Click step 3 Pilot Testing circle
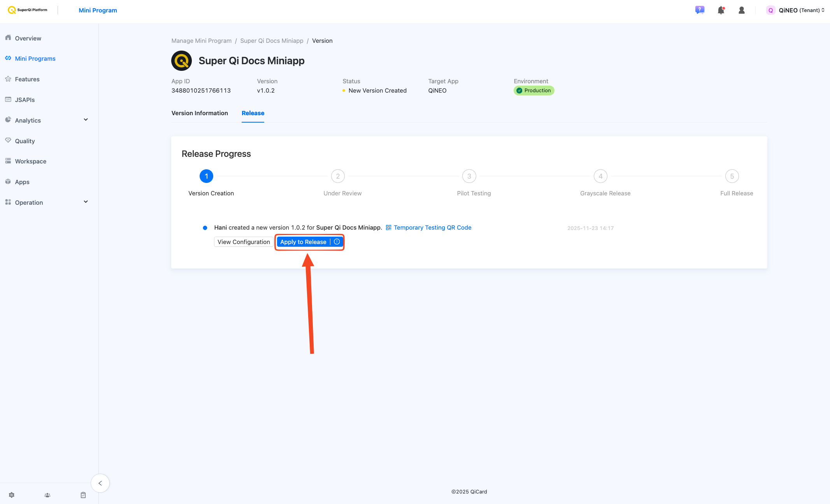The image size is (830, 504). pyautogui.click(x=469, y=176)
